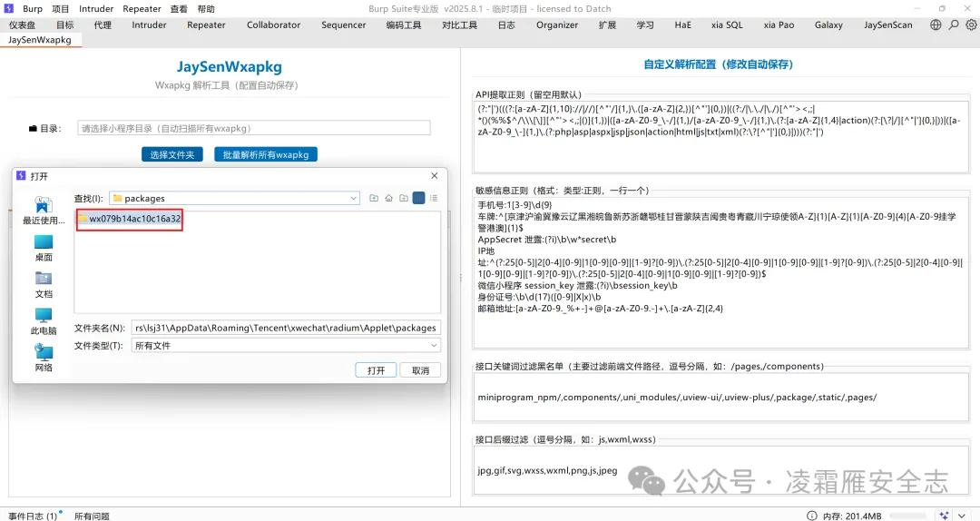The image size is (980, 521).
Task: Switch to the xia Pao tab
Action: coord(779,25)
